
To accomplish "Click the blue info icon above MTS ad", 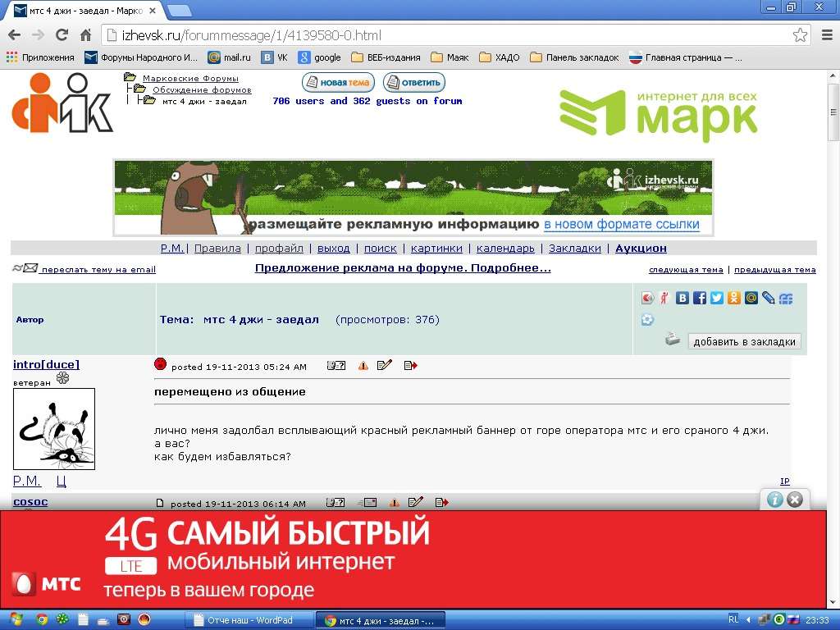I will click(x=774, y=500).
